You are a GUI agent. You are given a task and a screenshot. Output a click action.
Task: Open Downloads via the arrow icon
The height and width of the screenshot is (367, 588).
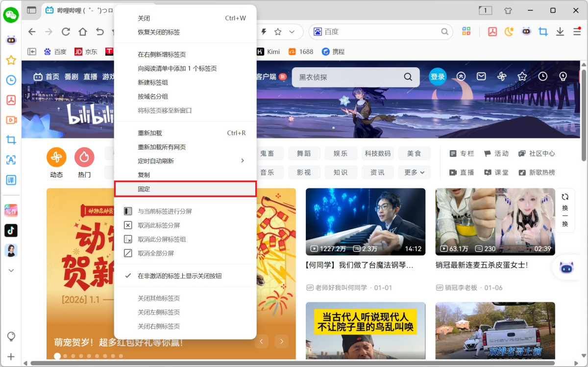point(560,31)
